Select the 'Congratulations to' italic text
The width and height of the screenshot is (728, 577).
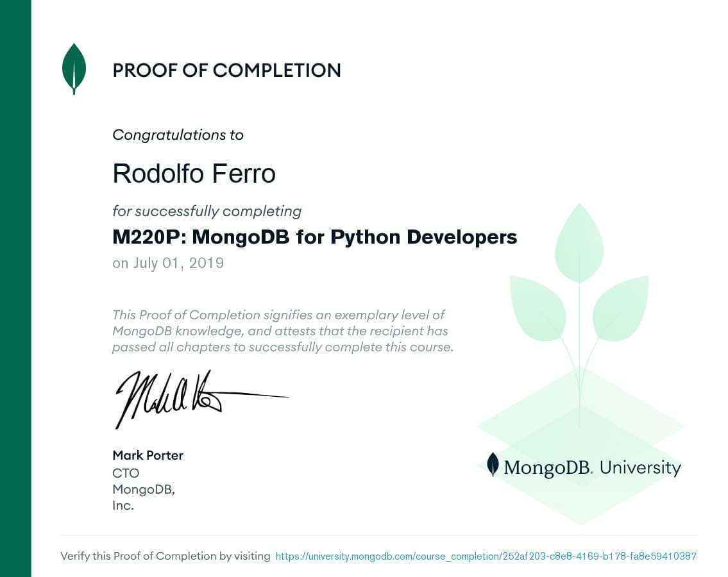coord(178,135)
